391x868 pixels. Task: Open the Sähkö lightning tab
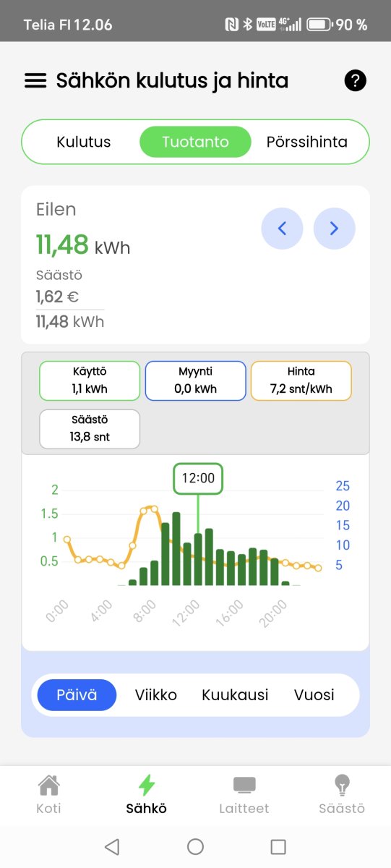coord(146,795)
